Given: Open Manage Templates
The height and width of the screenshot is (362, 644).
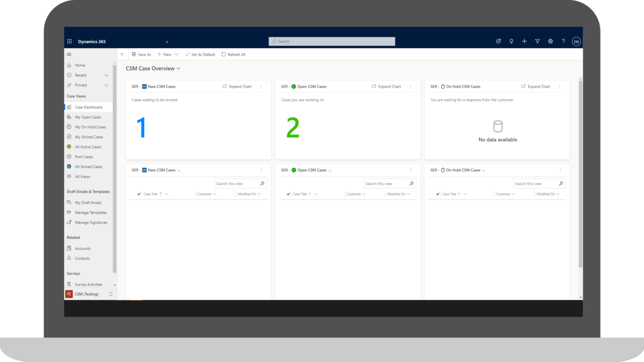Looking at the screenshot, I should tap(90, 212).
